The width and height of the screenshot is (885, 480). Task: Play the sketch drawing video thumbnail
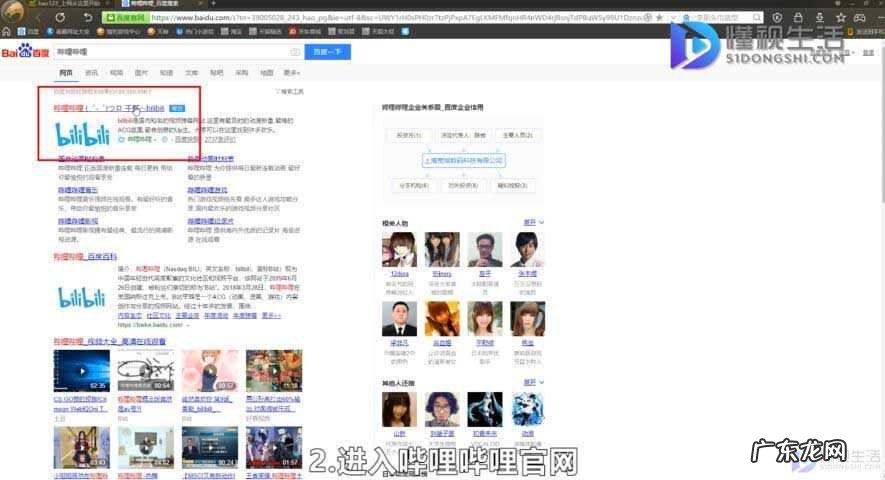[x=146, y=371]
